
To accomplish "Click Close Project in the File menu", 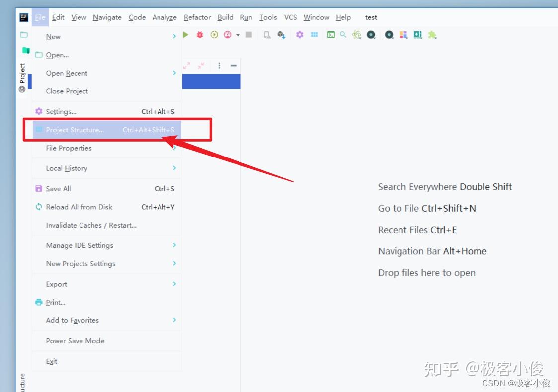I will (x=67, y=91).
